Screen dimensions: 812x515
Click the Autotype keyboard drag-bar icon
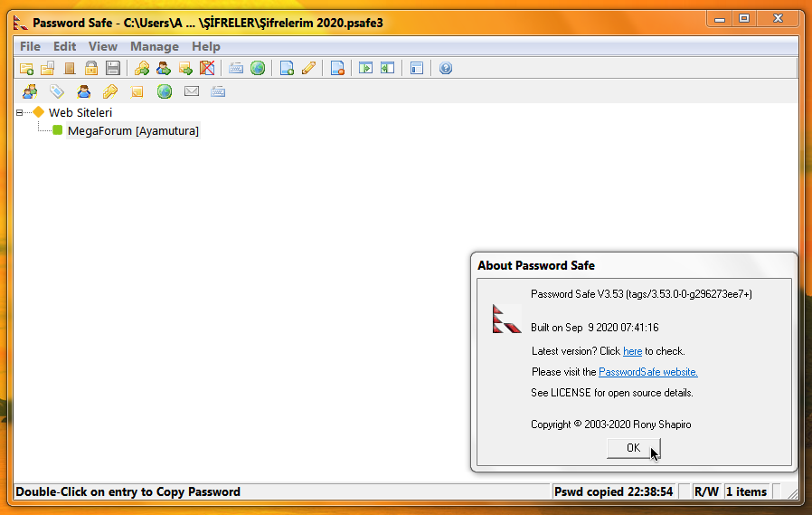pos(218,91)
